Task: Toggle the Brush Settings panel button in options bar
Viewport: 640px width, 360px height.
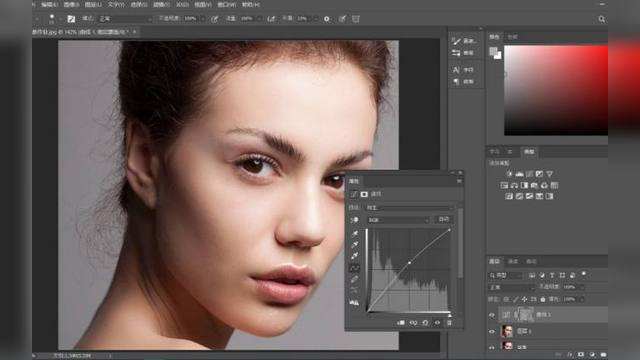Action: [71, 19]
